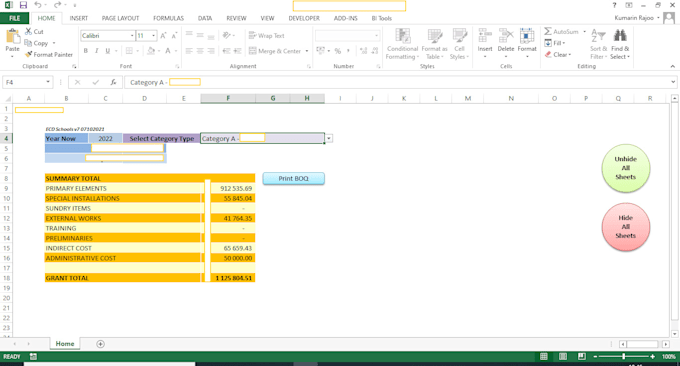Open the FILE tab
The image size is (680, 366).
pos(14,18)
